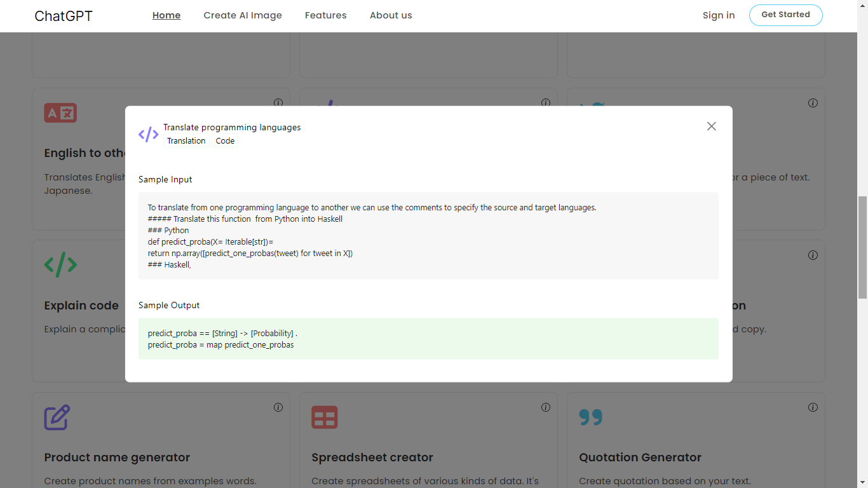Select the Translation tag in the modal
The height and width of the screenshot is (488, 868).
click(186, 140)
